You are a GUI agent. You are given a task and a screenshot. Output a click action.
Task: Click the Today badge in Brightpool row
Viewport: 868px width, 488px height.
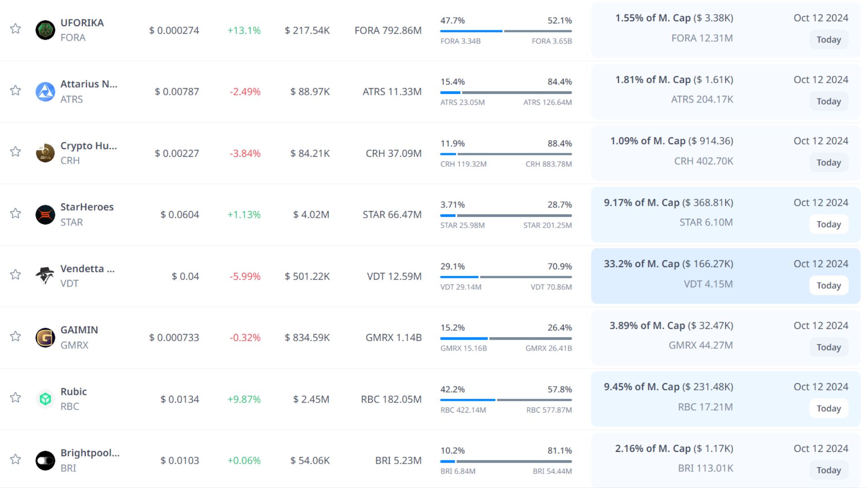tap(828, 470)
